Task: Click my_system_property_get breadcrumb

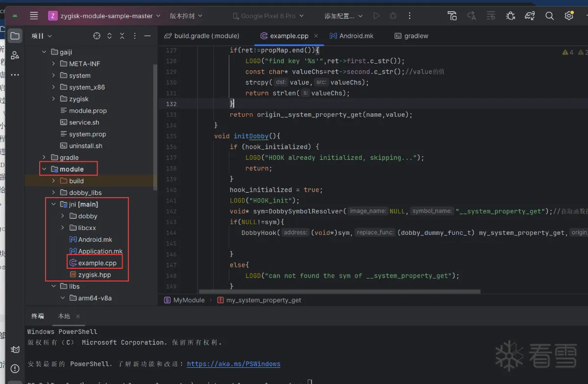Action: click(259, 300)
